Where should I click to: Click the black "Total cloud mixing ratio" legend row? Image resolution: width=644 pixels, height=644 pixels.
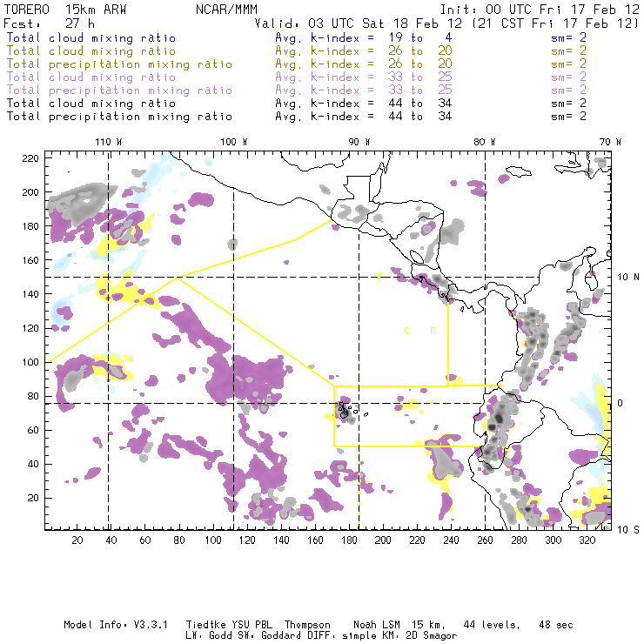91,104
